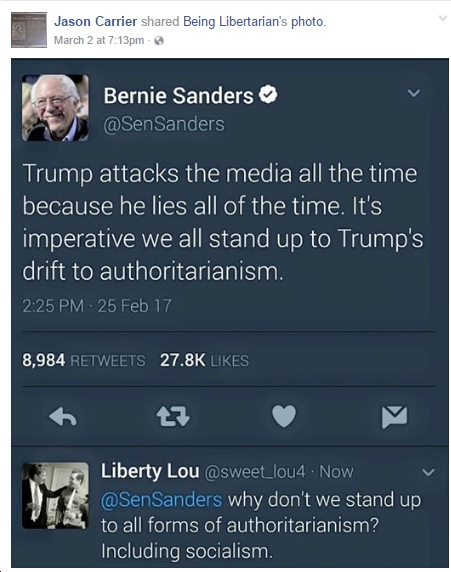Like the tweet with the heart icon
Image resolution: width=451 pixels, height=572 pixels.
pos(284,416)
